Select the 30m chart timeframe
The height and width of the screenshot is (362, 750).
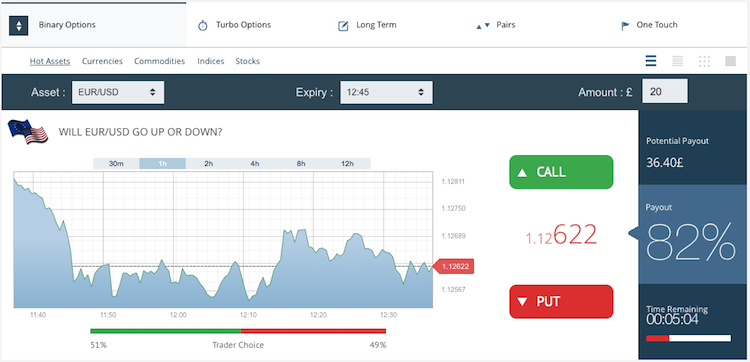click(x=116, y=164)
